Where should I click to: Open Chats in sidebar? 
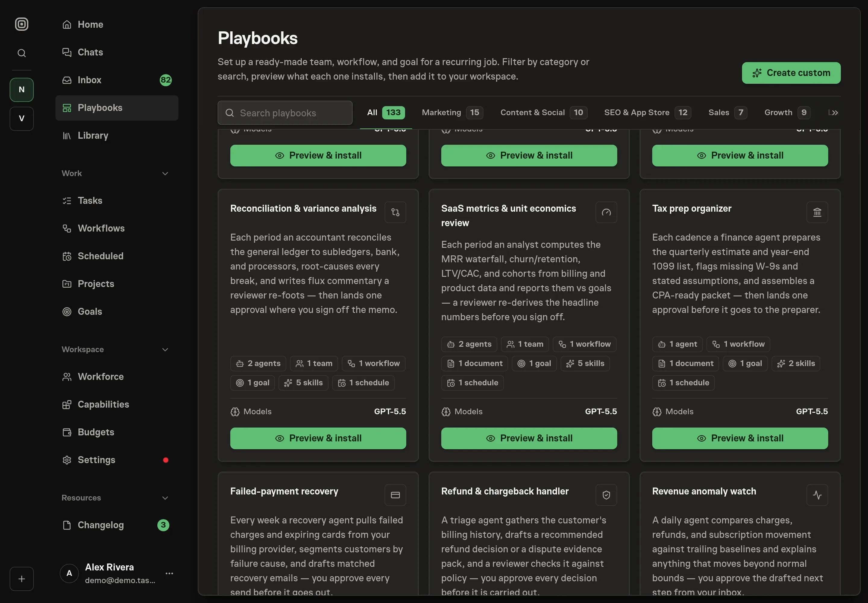[117, 52]
